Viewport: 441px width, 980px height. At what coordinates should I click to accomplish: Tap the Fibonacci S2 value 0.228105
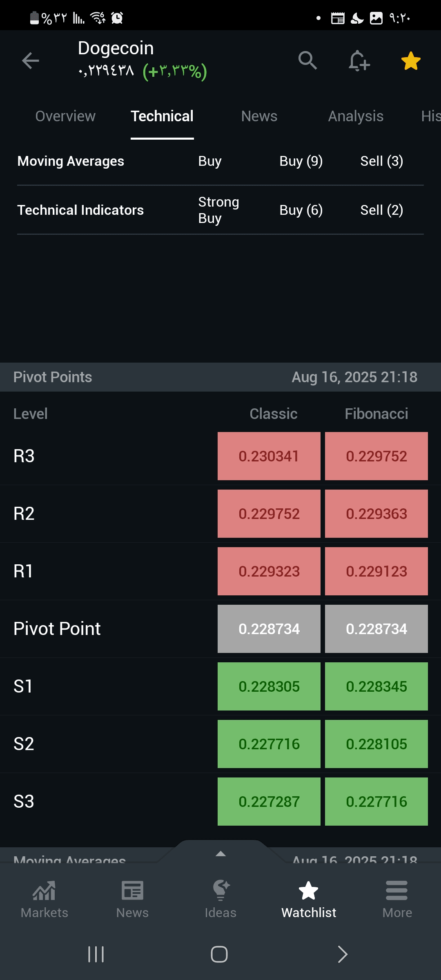coord(376,744)
